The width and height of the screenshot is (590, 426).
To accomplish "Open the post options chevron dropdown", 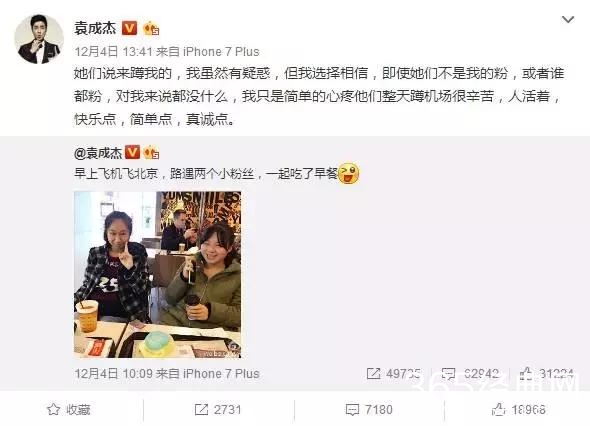I will click(x=567, y=20).
